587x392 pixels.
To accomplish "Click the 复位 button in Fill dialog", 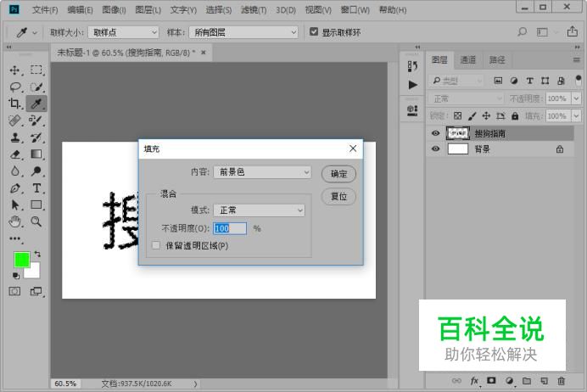I will click(x=338, y=196).
